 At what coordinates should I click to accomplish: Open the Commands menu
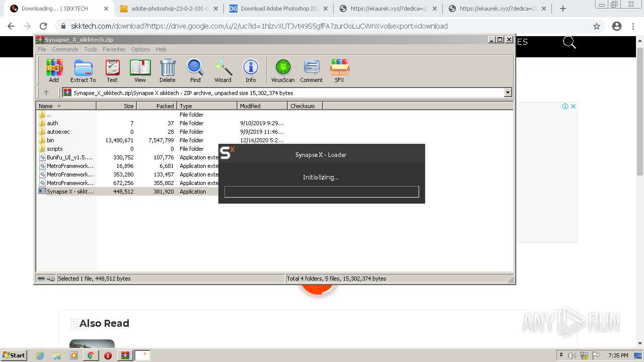65,49
